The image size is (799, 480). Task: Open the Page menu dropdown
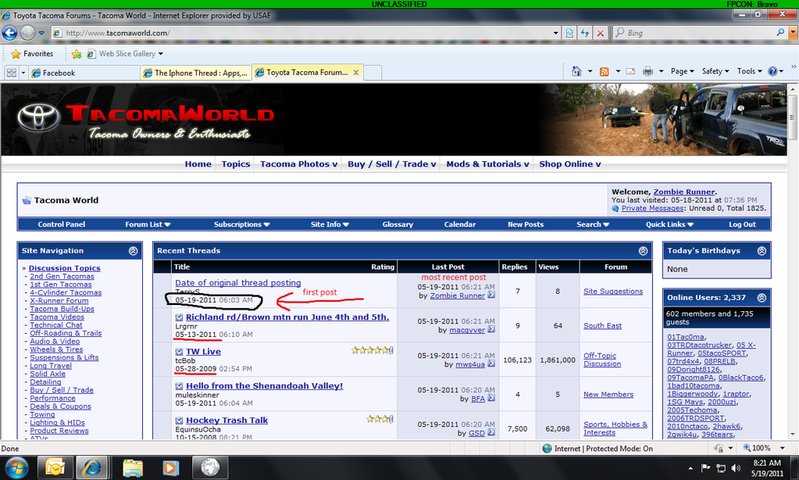pos(682,71)
